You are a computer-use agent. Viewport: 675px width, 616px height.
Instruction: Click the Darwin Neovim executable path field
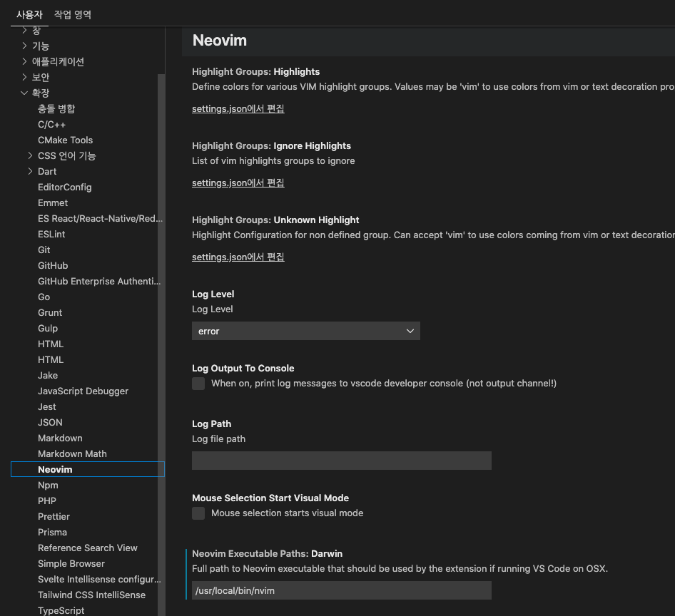341,590
